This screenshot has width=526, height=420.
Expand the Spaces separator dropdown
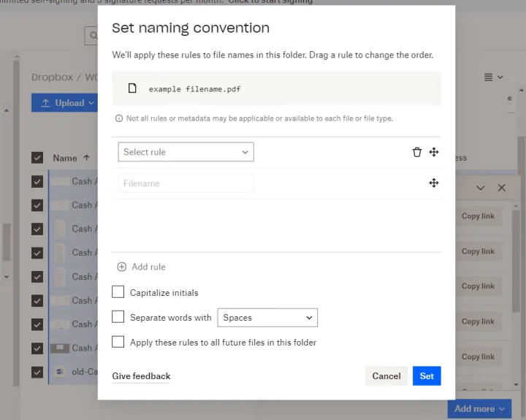tap(267, 318)
